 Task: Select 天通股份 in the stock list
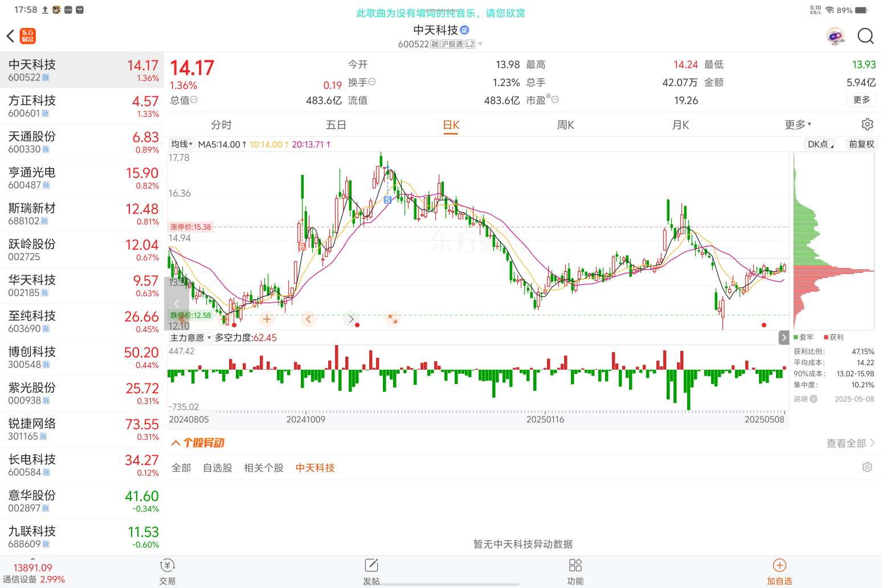[x=82, y=142]
